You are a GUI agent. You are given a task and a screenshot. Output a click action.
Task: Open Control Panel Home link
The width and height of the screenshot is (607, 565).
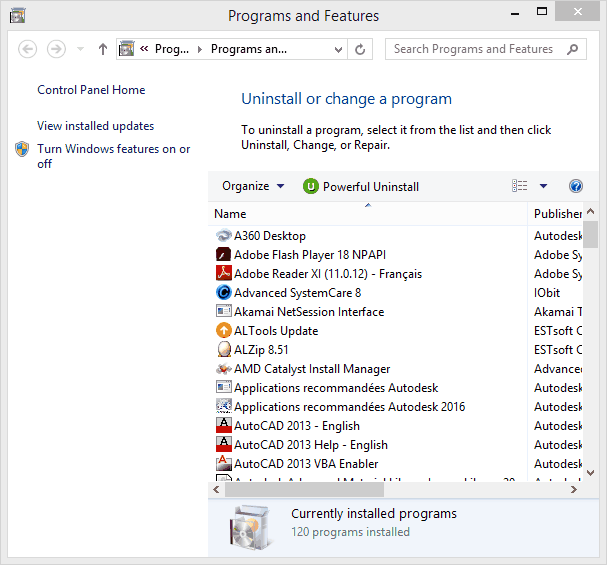click(x=91, y=90)
